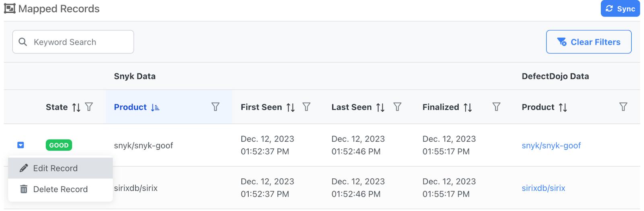Open the Finalized filter funnel
The height and width of the screenshot is (211, 644).
tap(496, 107)
